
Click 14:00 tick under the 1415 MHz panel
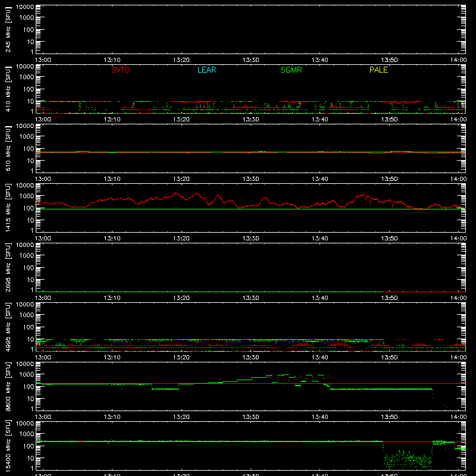click(x=458, y=239)
